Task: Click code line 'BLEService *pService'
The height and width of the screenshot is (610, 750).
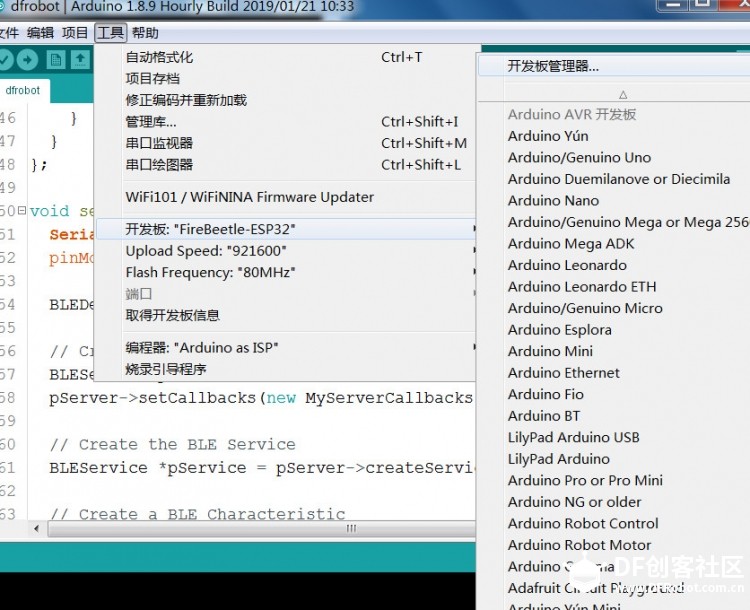Action: [x=262, y=467]
